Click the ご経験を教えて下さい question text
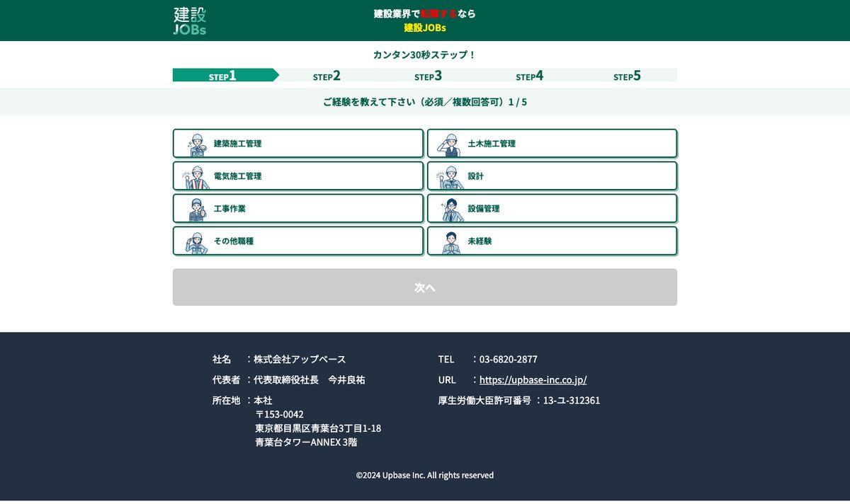The height and width of the screenshot is (504, 850). tap(425, 102)
